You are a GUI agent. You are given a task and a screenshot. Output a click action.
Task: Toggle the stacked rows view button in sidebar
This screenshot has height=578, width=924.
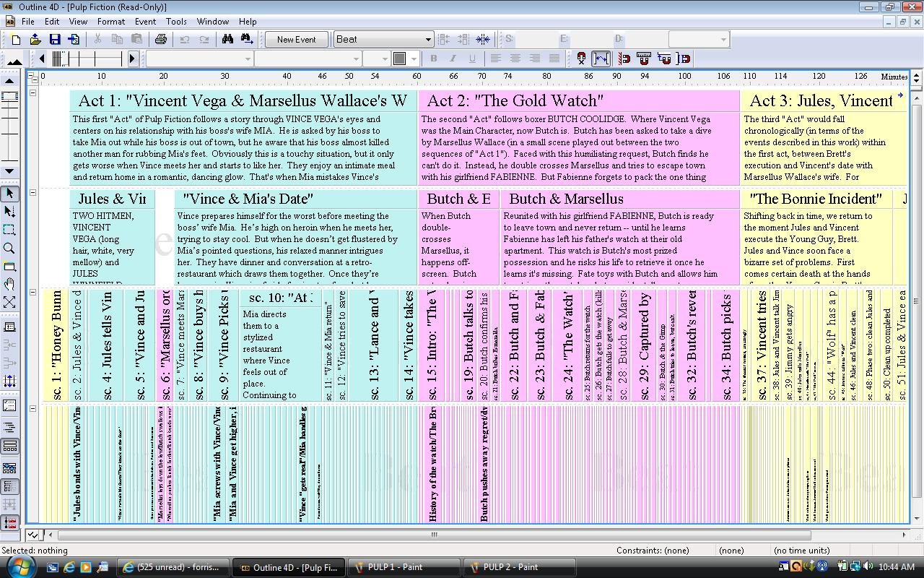9,446
